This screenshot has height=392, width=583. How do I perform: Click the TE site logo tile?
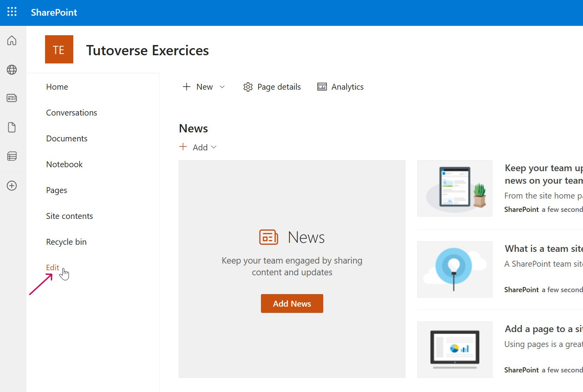(x=59, y=49)
